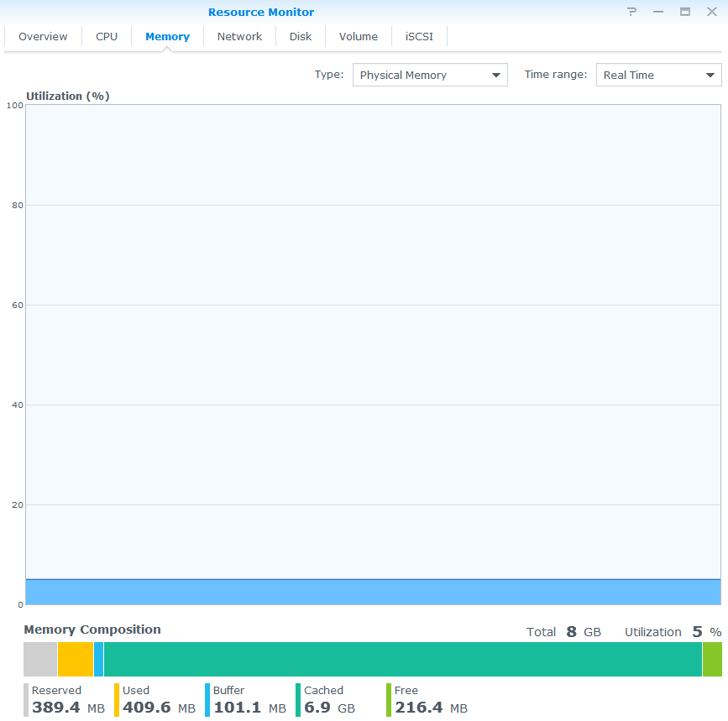Open the Volume tab
728x721 pixels.
click(x=359, y=37)
